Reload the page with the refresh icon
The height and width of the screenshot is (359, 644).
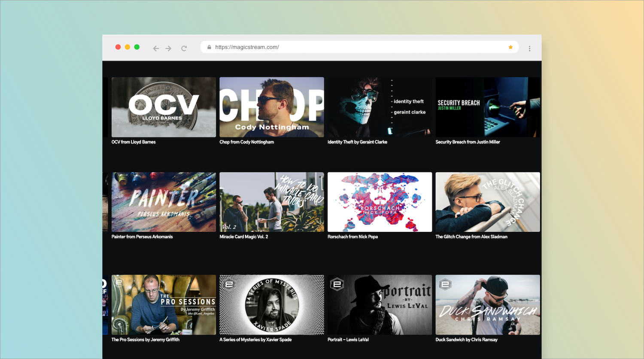tap(184, 49)
